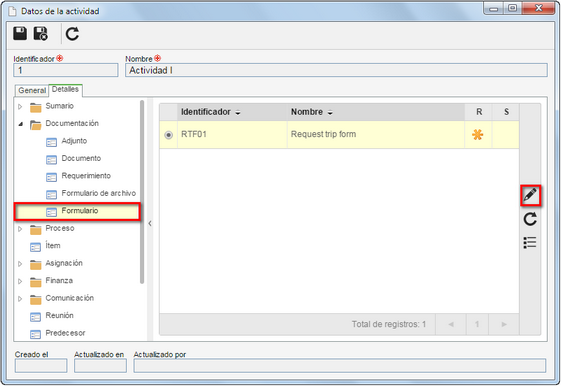The image size is (561, 386).
Task: Refresh the form list with side reload icon
Action: click(x=530, y=219)
